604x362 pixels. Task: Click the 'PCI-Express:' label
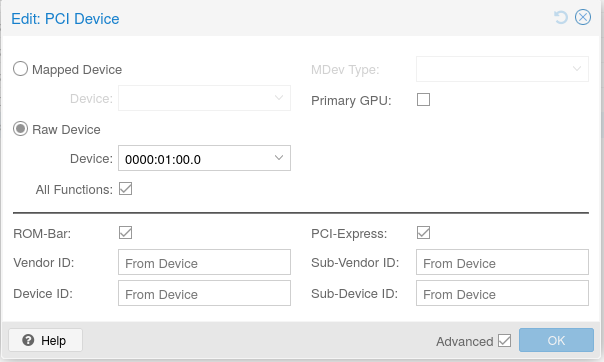point(349,234)
